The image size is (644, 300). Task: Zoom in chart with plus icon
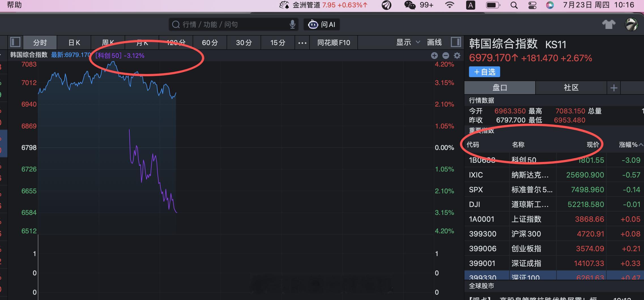(434, 56)
